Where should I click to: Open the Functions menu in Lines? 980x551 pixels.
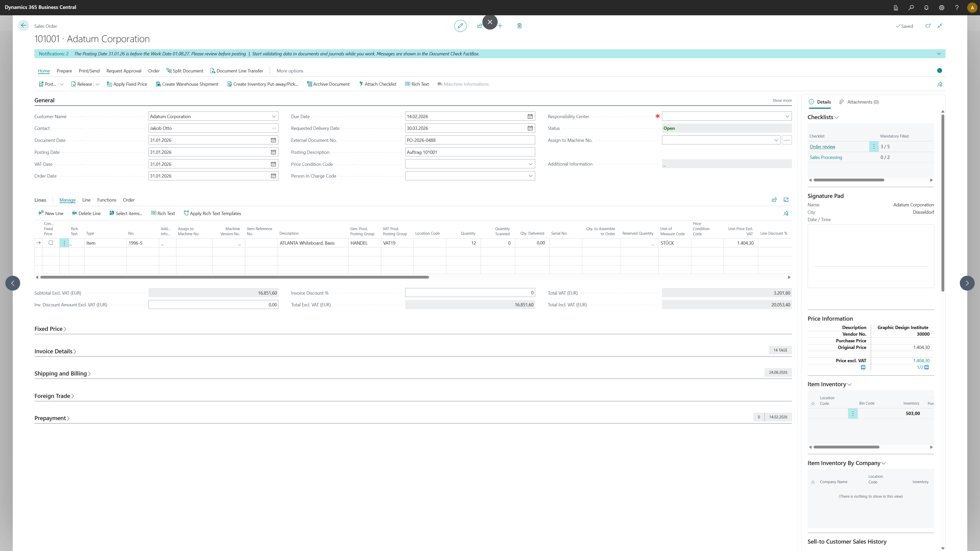click(106, 200)
